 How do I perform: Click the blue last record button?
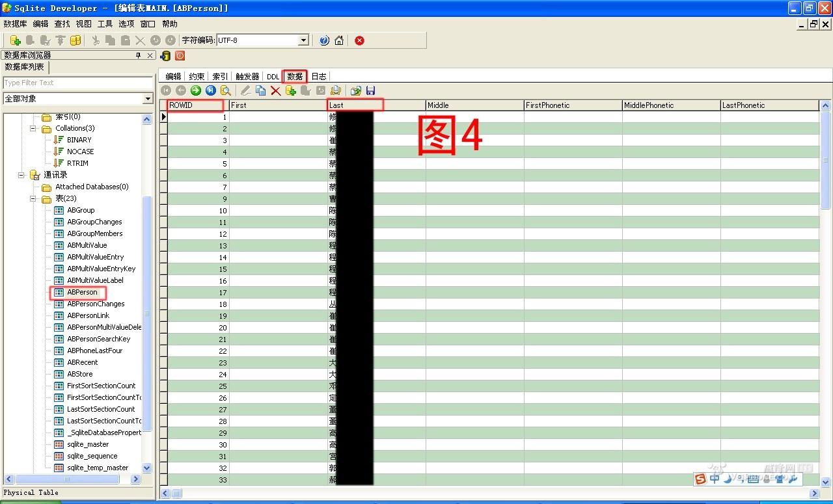coord(211,91)
